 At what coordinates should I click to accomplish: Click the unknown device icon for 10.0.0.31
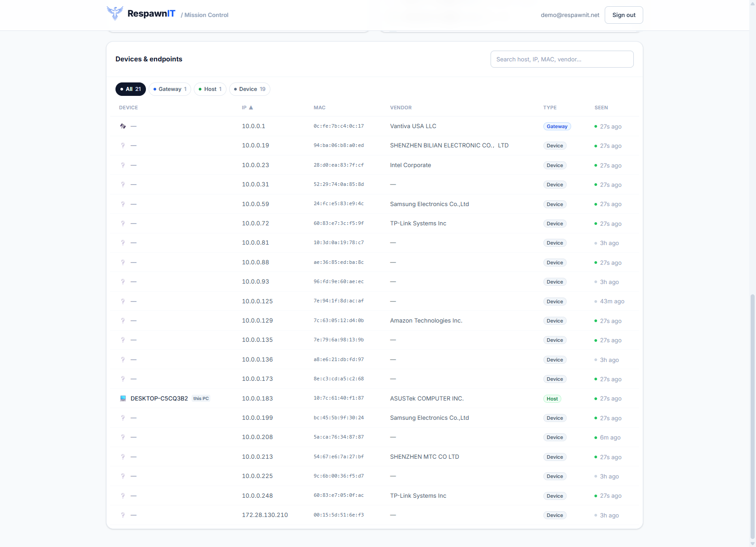click(123, 185)
